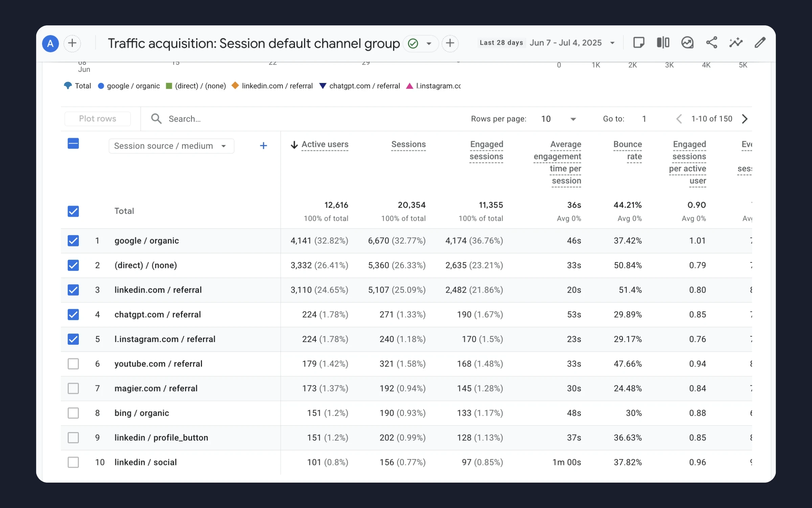Uncheck the google / organic row
This screenshot has height=508, width=812.
(x=73, y=240)
